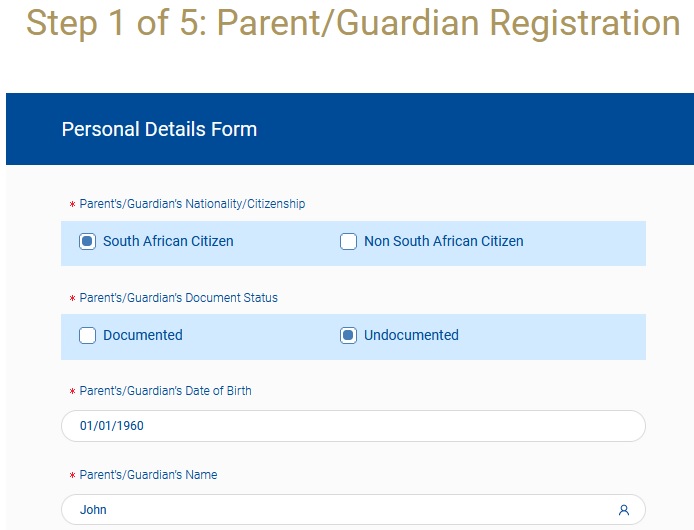Click the user icon in the Name field
Image resolution: width=694 pixels, height=530 pixels.
point(624,510)
